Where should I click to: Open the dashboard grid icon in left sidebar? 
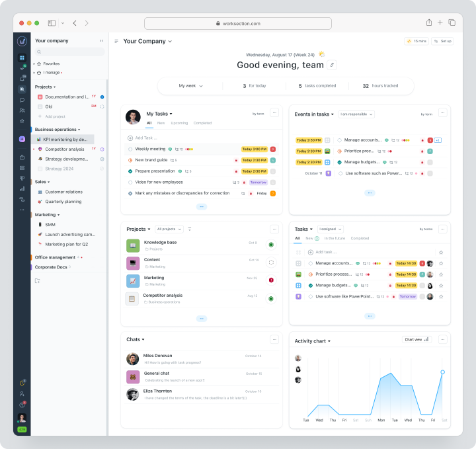coord(22,58)
